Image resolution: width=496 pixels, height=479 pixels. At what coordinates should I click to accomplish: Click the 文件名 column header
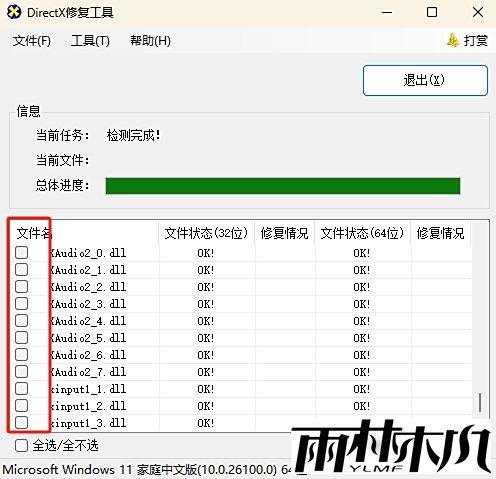tap(85, 233)
